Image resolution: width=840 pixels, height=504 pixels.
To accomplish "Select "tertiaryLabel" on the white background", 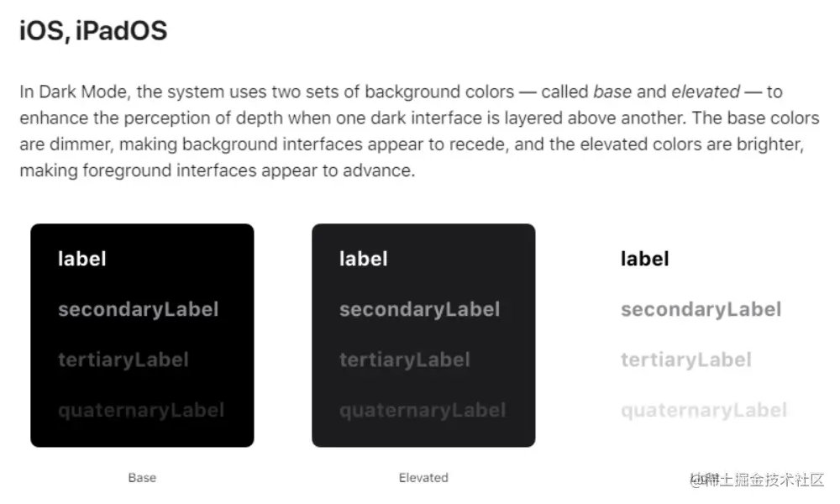I will coord(685,360).
